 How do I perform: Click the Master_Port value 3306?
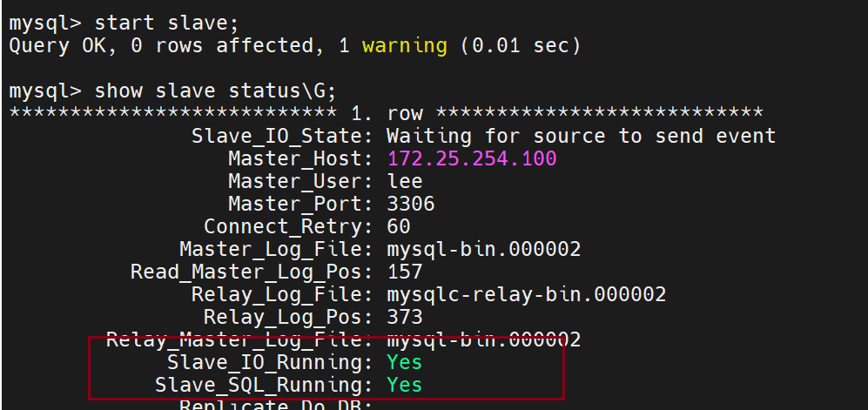(x=411, y=205)
